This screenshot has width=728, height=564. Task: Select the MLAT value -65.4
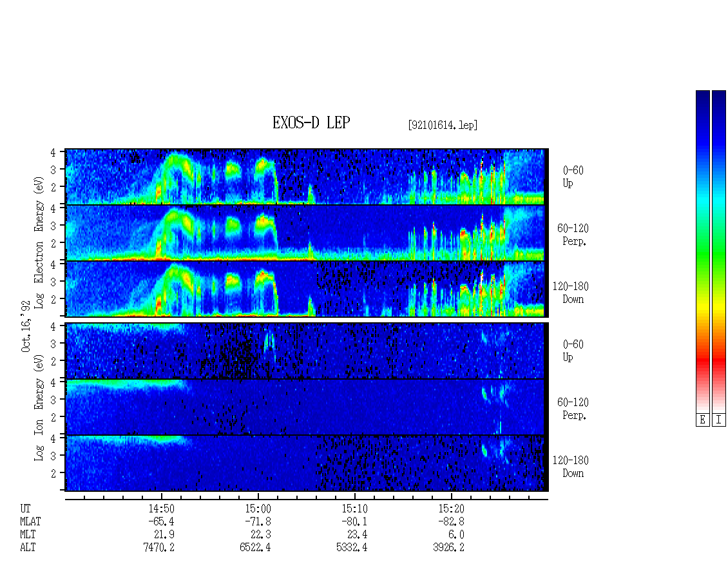161,521
